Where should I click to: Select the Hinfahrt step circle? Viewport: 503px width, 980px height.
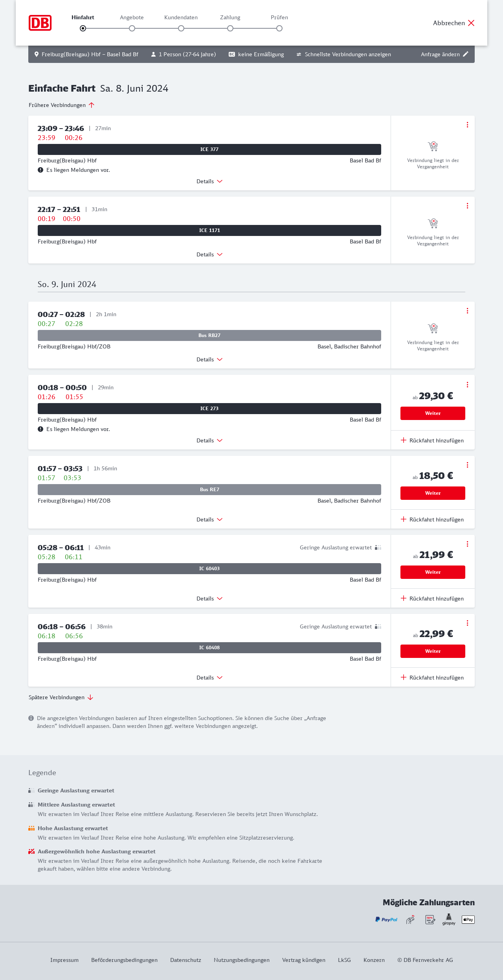83,28
